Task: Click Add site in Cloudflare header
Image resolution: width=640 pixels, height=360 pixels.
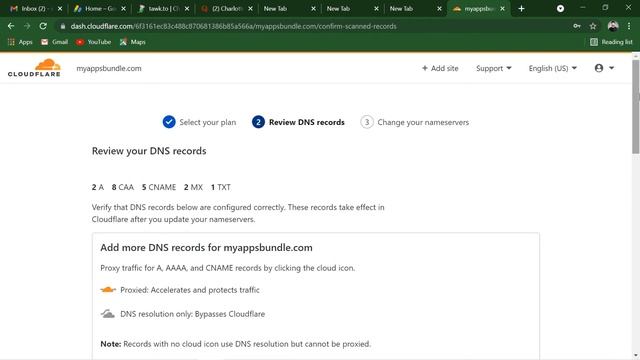Action: click(x=440, y=68)
